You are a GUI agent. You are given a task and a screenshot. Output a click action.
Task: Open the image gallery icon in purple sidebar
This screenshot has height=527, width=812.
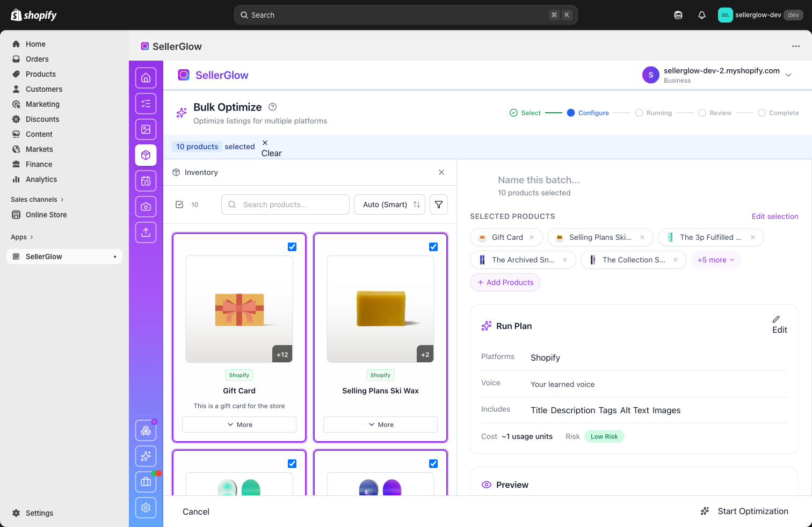pyautogui.click(x=146, y=129)
